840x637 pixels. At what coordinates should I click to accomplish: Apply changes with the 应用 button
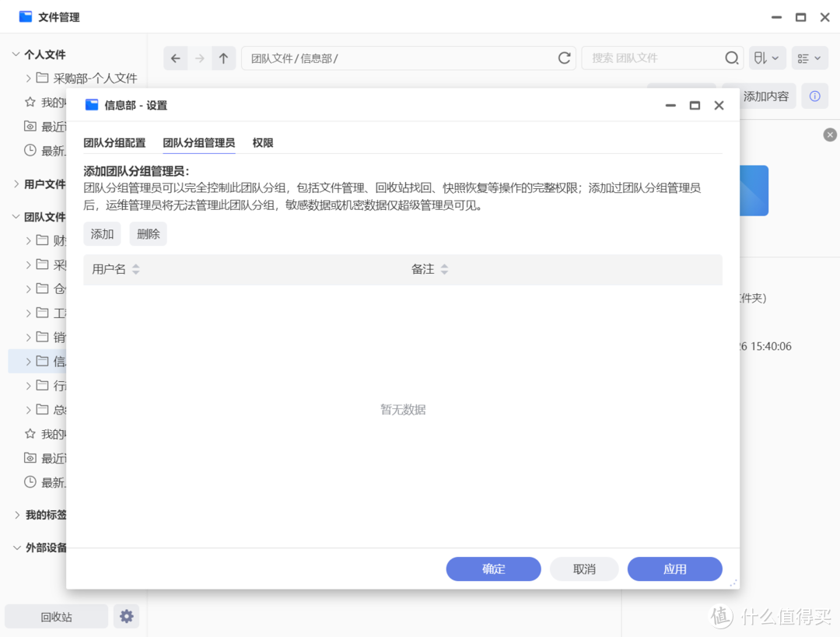tap(674, 569)
